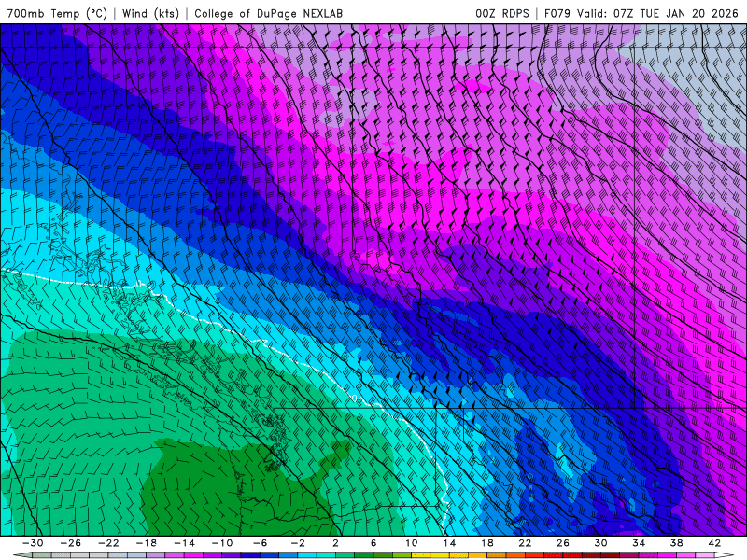Click the '34' color scale label
The image size is (747, 560).
point(639,543)
